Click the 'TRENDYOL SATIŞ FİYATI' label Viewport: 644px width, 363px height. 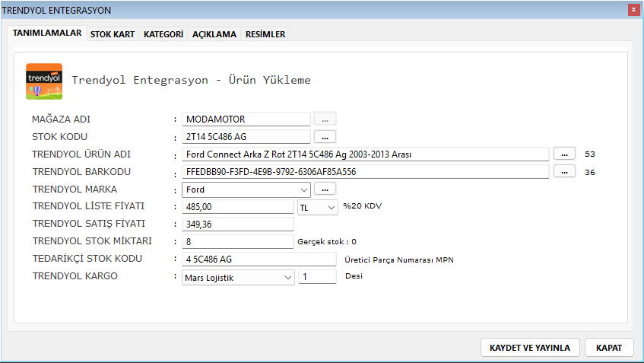pos(89,223)
